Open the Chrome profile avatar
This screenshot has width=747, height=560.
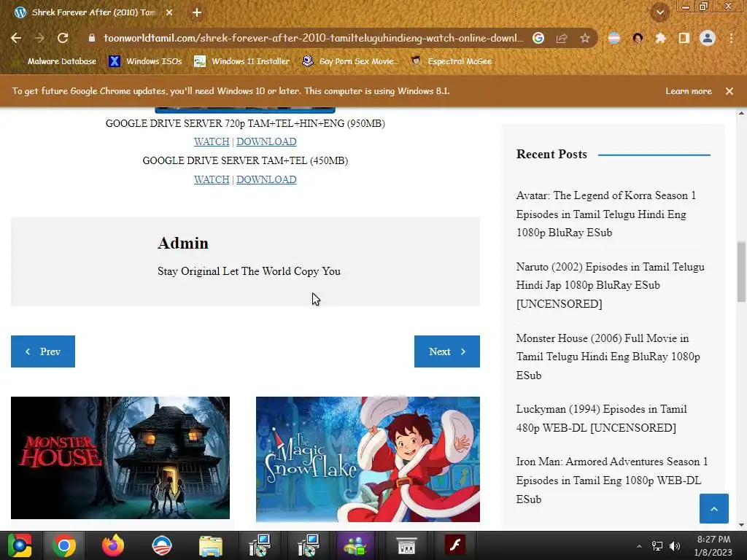pyautogui.click(x=708, y=38)
